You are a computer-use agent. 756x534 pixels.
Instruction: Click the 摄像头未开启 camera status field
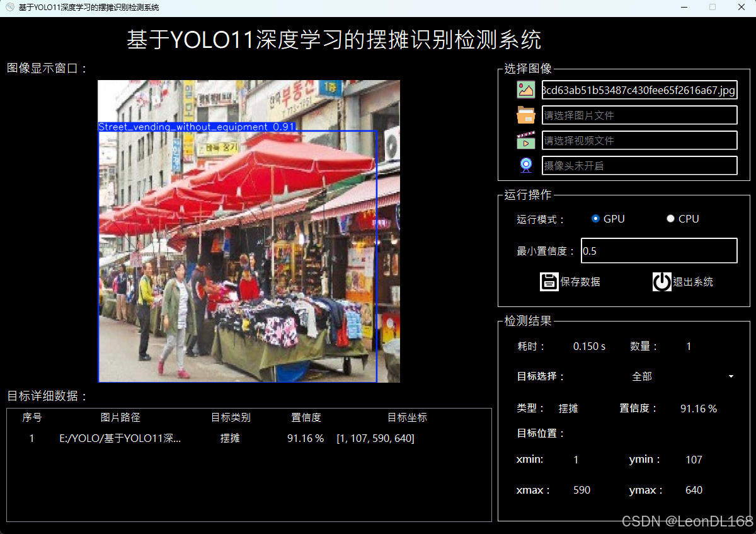pos(639,166)
